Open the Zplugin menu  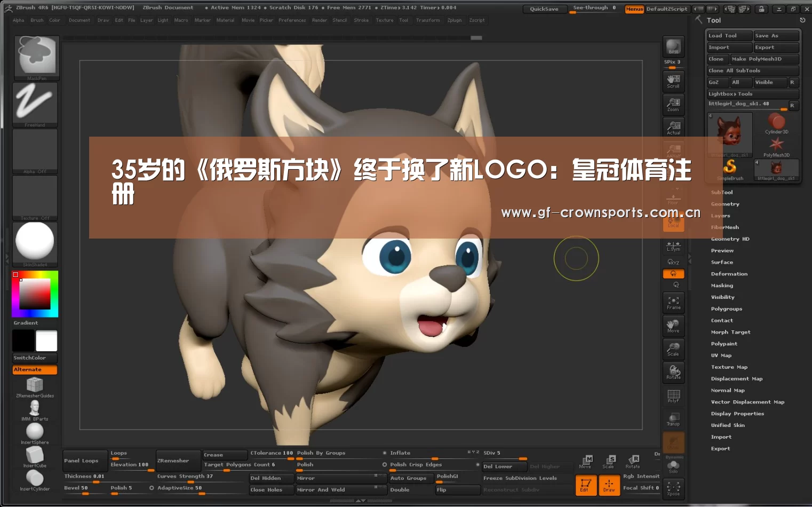[455, 20]
